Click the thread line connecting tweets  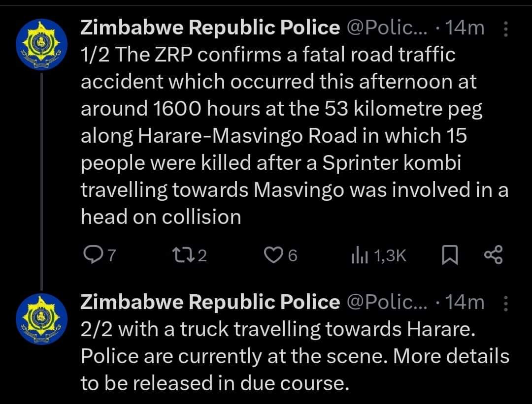(42, 182)
